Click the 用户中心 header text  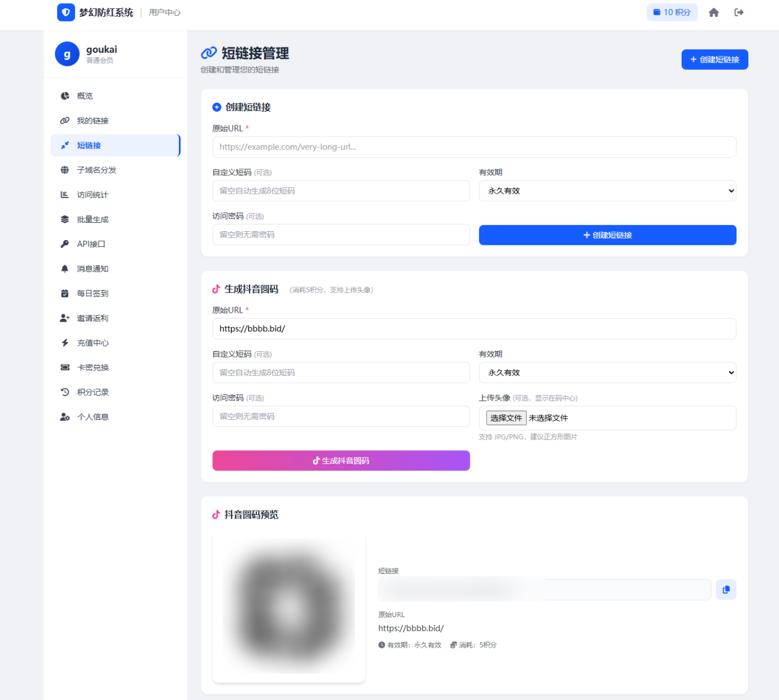pos(164,13)
